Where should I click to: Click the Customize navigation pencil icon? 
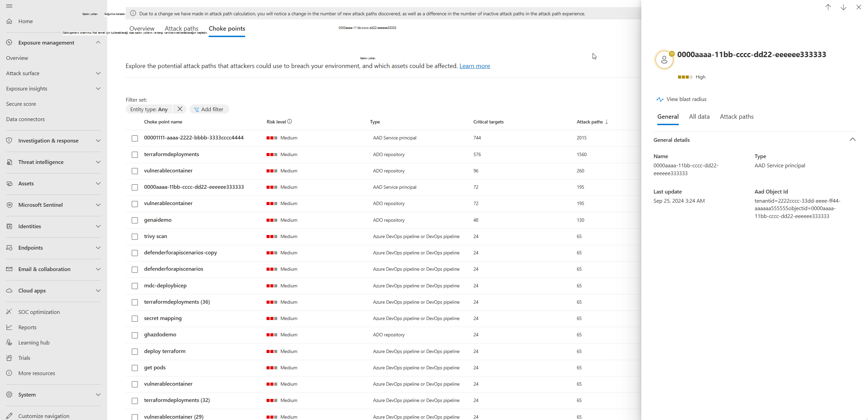tap(9, 416)
